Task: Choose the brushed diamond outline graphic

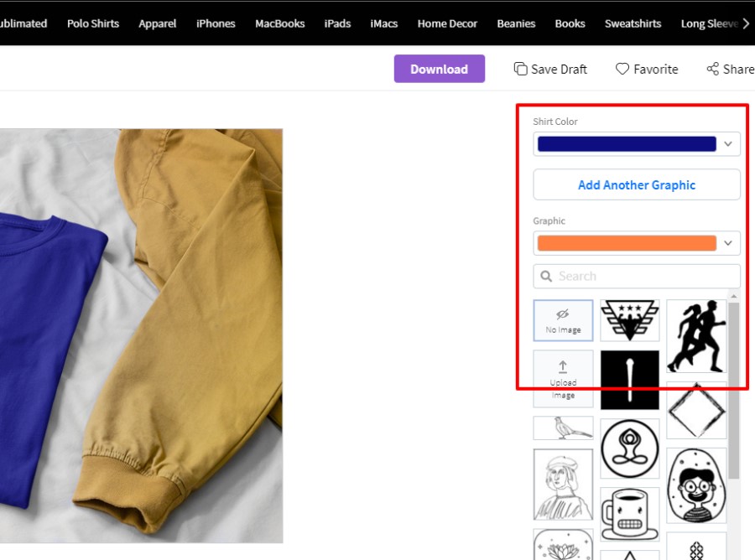Action: (x=696, y=411)
